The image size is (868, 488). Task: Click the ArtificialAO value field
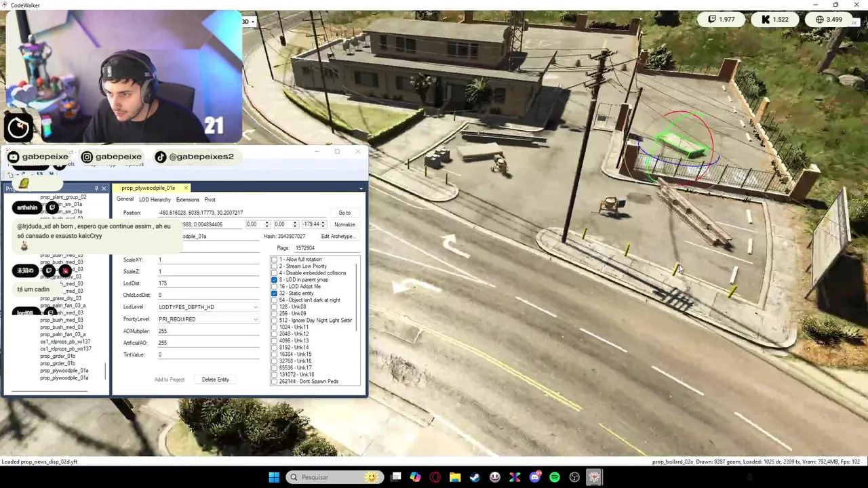click(x=208, y=343)
